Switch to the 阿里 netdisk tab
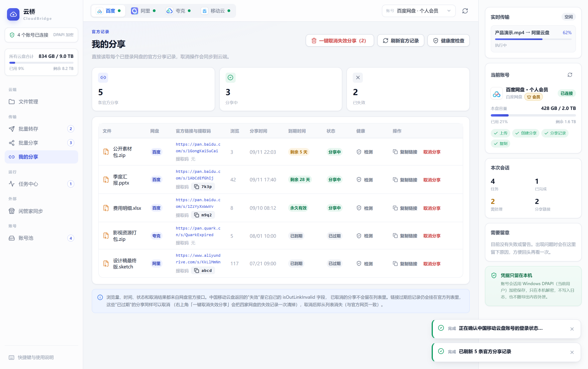The width and height of the screenshot is (588, 369). point(143,11)
